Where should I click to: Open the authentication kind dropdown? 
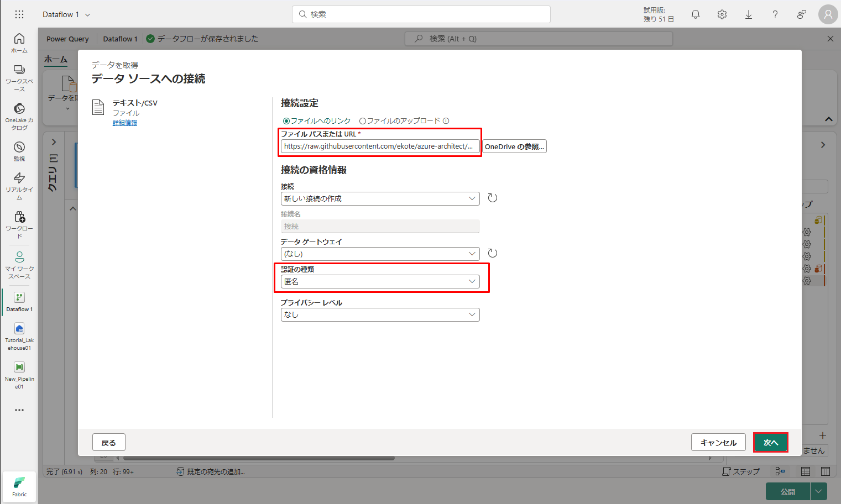click(380, 281)
